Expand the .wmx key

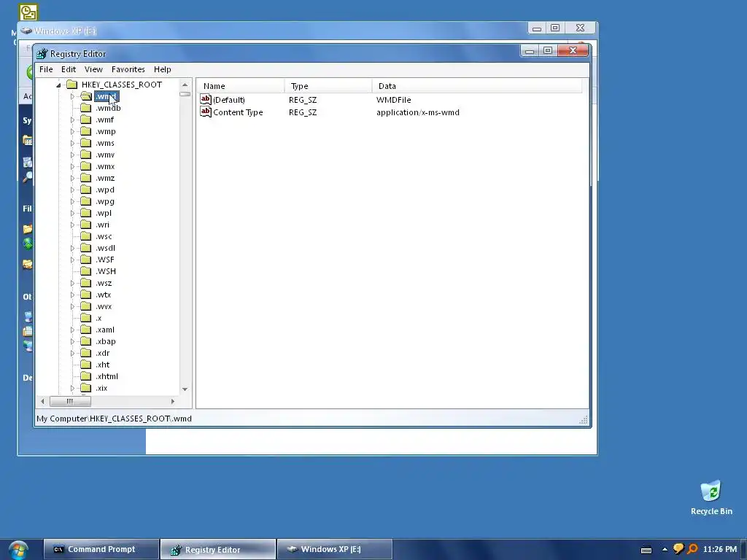[72, 167]
